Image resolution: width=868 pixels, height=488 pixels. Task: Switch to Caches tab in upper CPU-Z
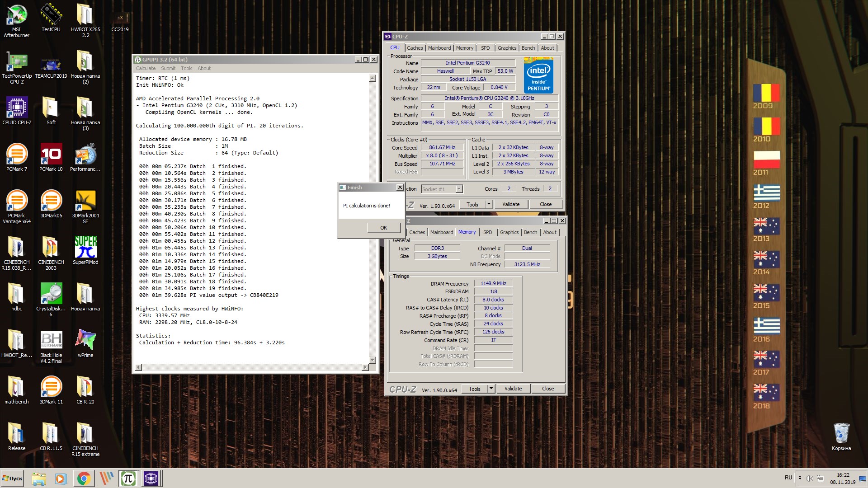[x=415, y=48]
